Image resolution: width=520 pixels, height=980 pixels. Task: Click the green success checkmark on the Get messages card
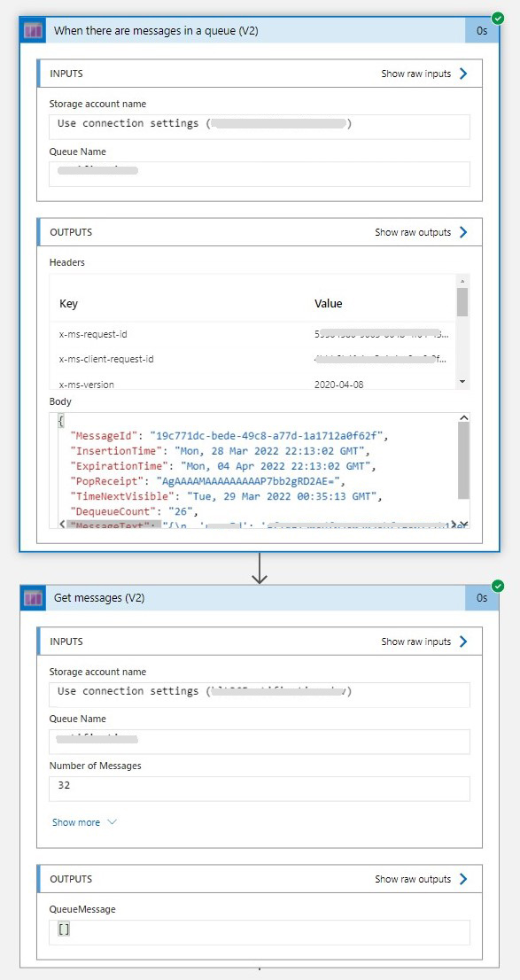pyautogui.click(x=498, y=586)
